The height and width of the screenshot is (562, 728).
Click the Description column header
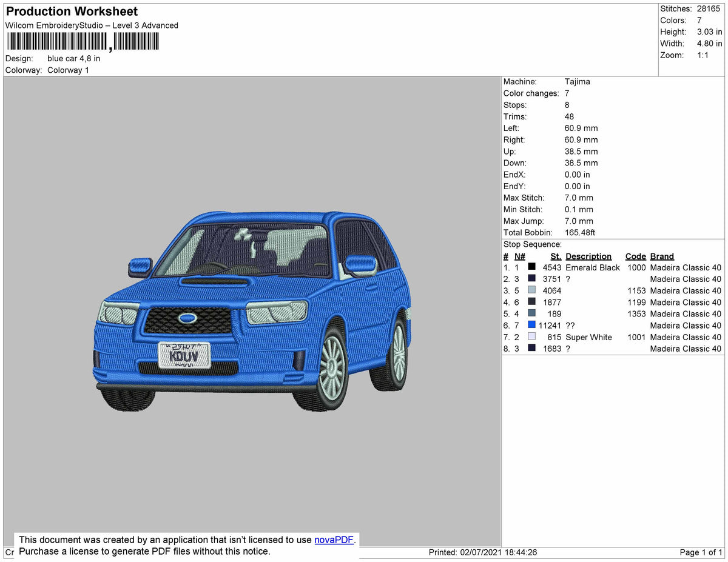(x=588, y=256)
